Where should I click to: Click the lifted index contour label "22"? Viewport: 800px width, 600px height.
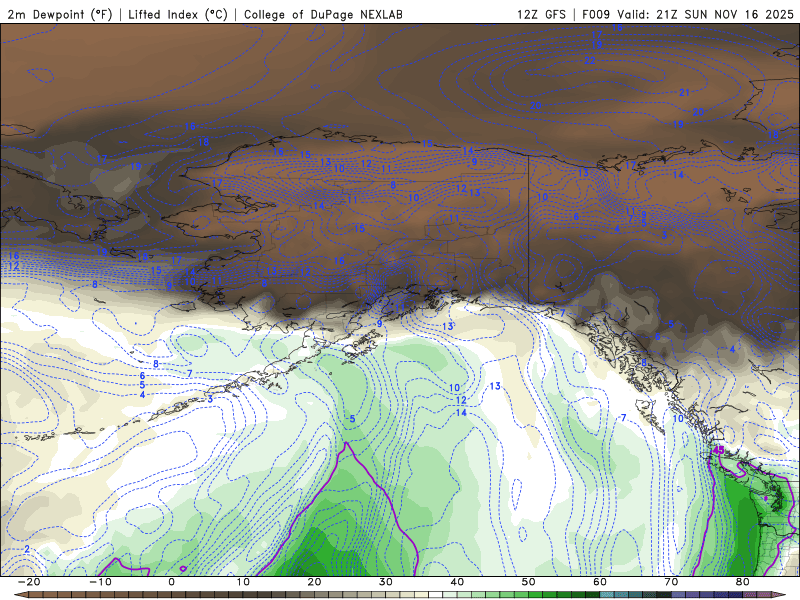tap(590, 61)
